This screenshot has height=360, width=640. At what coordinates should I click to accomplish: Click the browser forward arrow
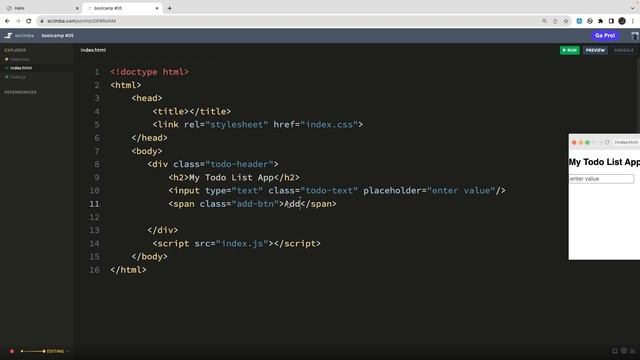click(18, 21)
